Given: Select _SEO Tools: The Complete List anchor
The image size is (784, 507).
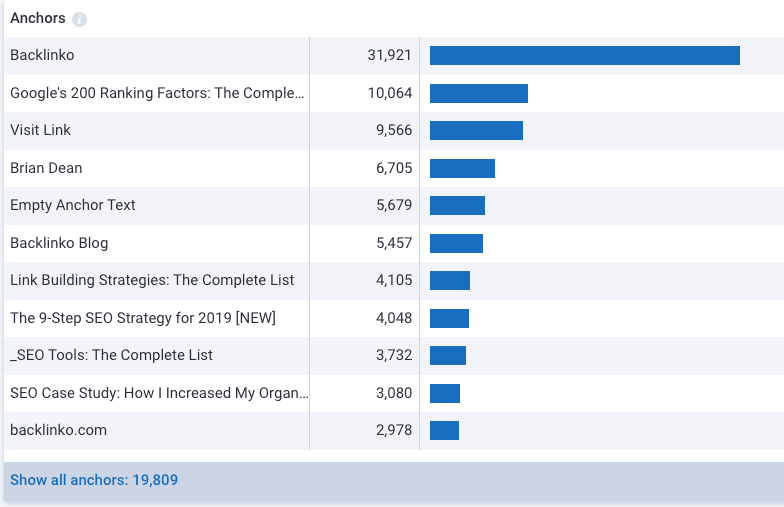Looking at the screenshot, I should coord(112,355).
